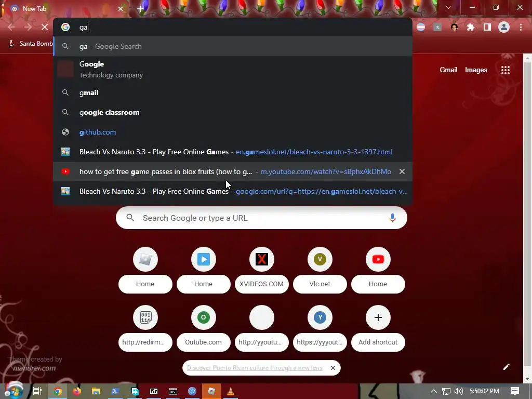Screen dimensions: 532x399
Task: Pick the google classroom suggestion
Action: (x=233, y=112)
